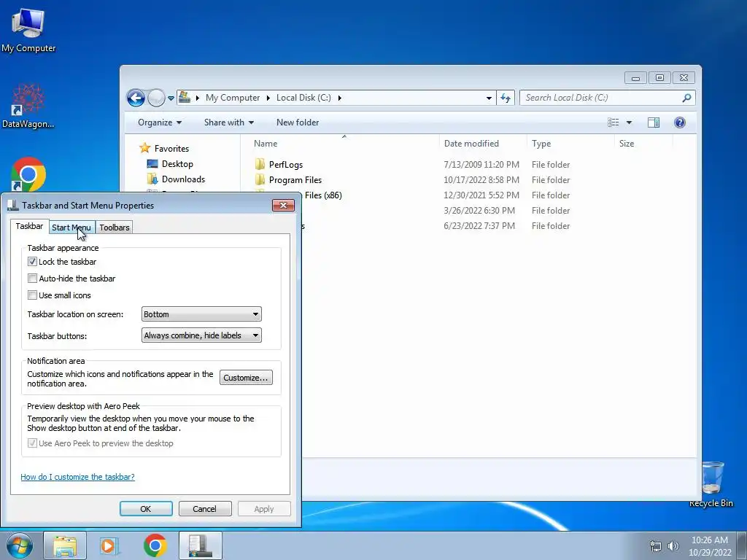747x560 pixels.
Task: Uncheck Lock the taskbar
Action: point(32,262)
